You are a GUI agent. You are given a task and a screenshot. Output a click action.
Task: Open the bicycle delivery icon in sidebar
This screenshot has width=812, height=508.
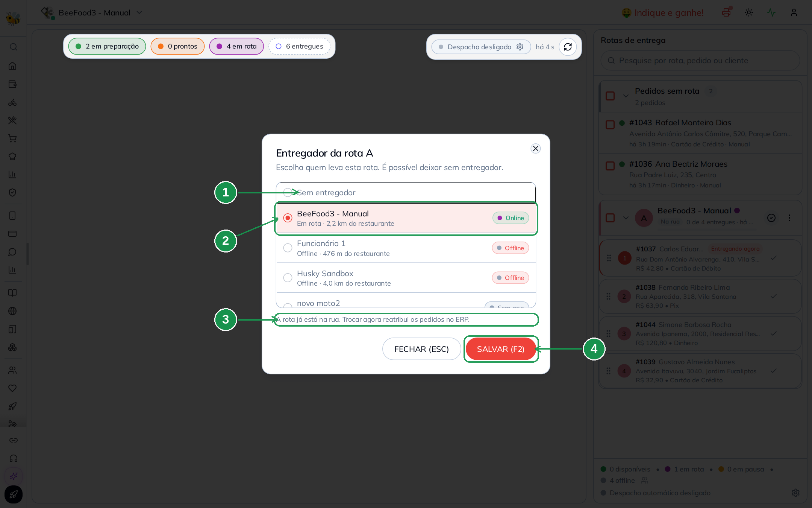12,102
